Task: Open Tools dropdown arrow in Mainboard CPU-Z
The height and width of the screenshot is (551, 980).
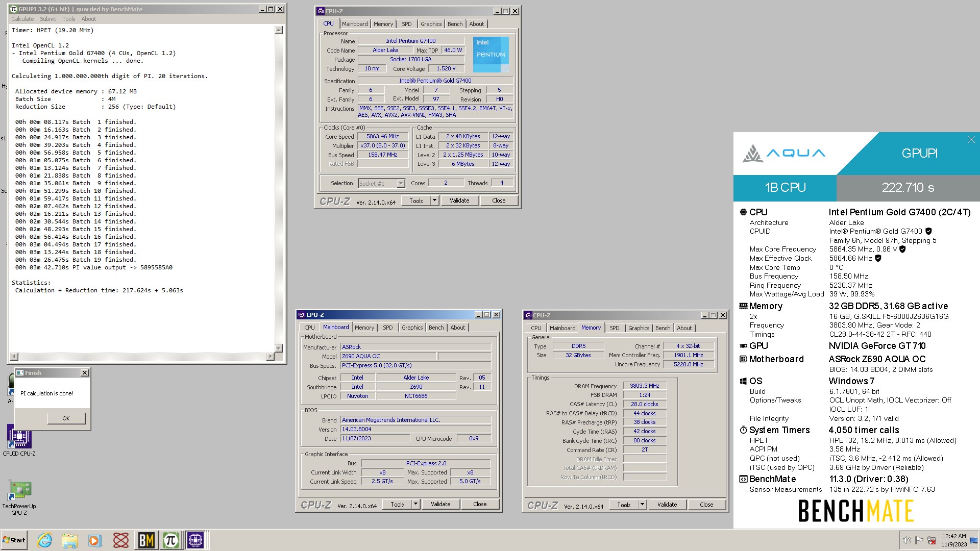Action: pyautogui.click(x=415, y=504)
